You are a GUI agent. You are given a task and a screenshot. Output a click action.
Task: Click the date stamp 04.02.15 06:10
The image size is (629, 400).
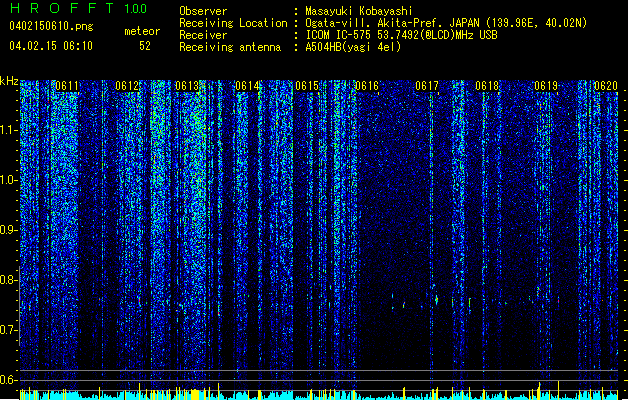[51, 46]
